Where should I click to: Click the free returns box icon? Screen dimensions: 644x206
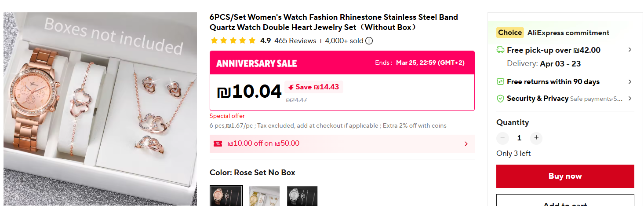(500, 81)
